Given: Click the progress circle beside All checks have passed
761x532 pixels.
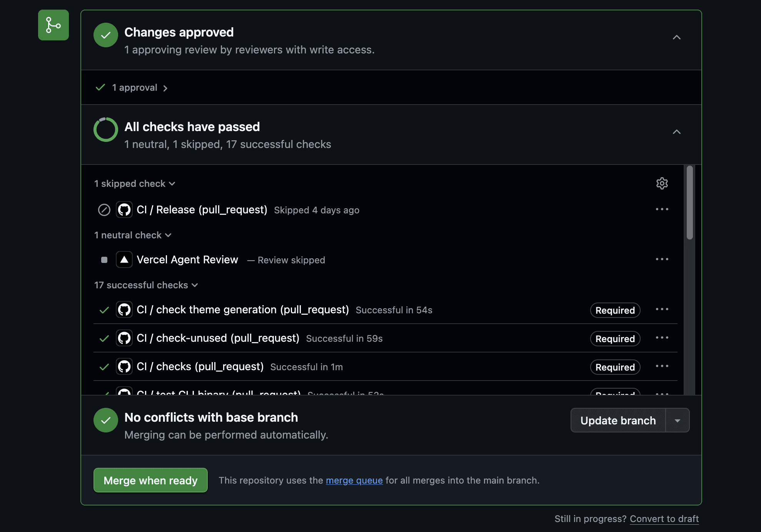Looking at the screenshot, I should pos(105,130).
